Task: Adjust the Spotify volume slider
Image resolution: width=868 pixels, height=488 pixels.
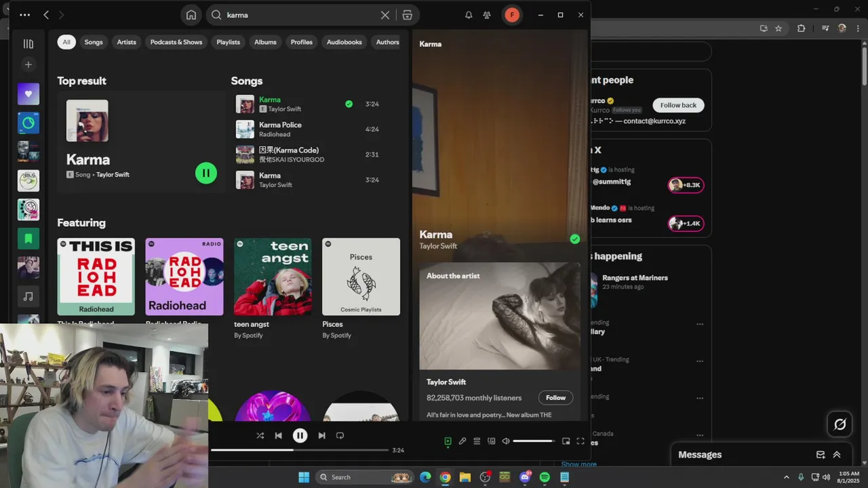Action: (x=534, y=441)
